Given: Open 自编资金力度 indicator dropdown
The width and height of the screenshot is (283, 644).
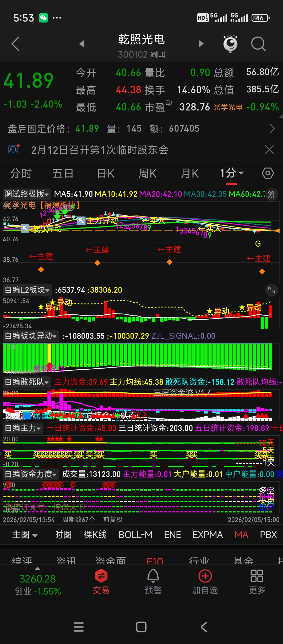Looking at the screenshot, I should (x=31, y=474).
